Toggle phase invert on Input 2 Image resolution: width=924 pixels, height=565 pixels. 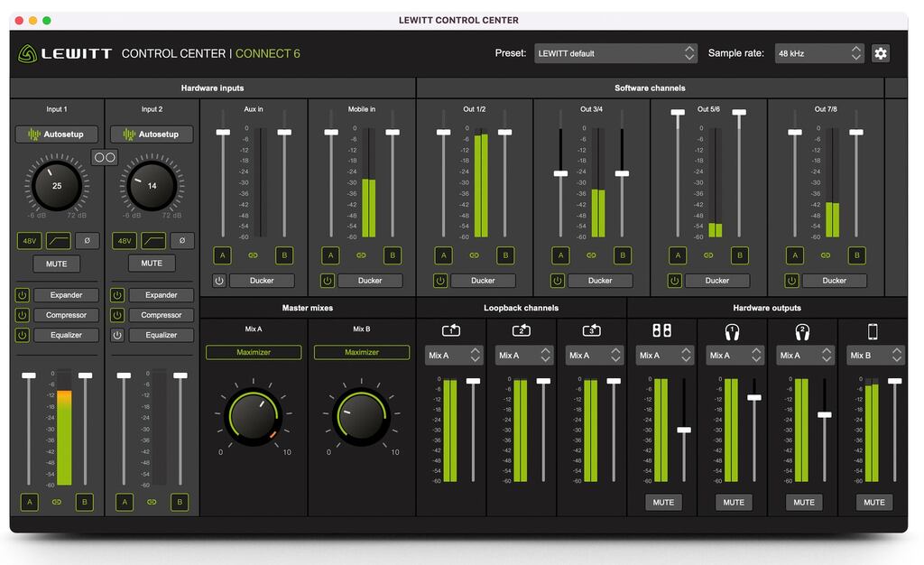tap(182, 240)
